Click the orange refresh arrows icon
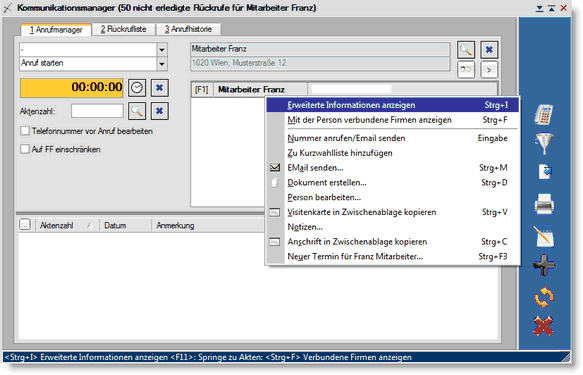 point(544,297)
